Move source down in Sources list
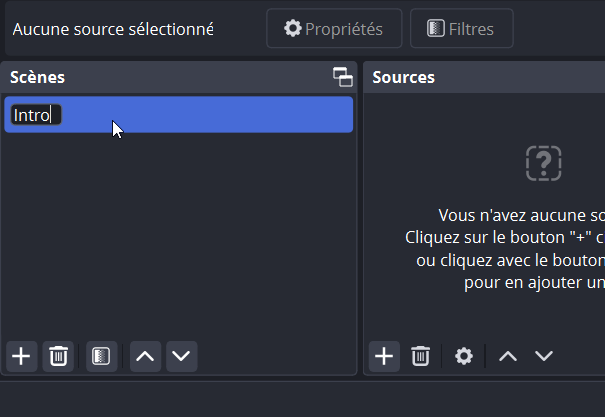605x417 pixels. click(543, 356)
